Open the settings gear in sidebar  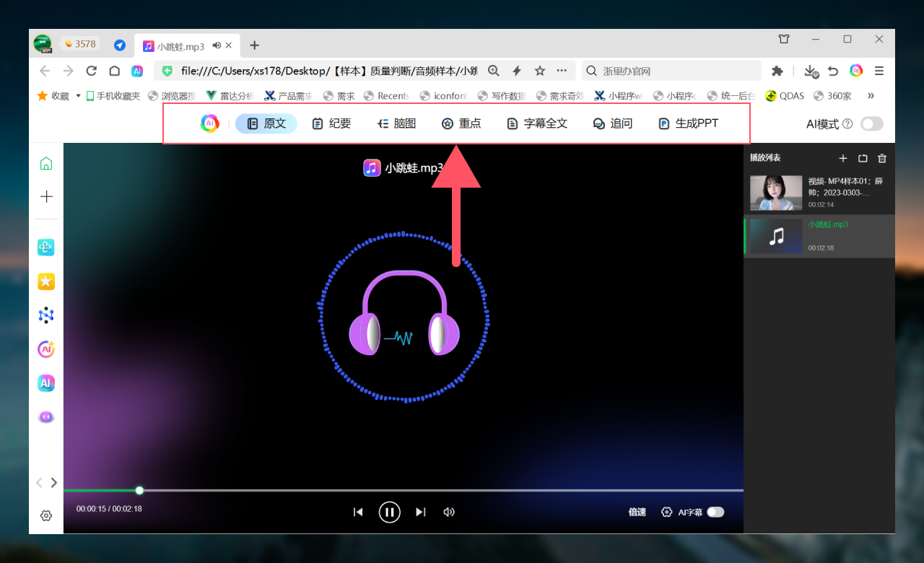click(46, 515)
